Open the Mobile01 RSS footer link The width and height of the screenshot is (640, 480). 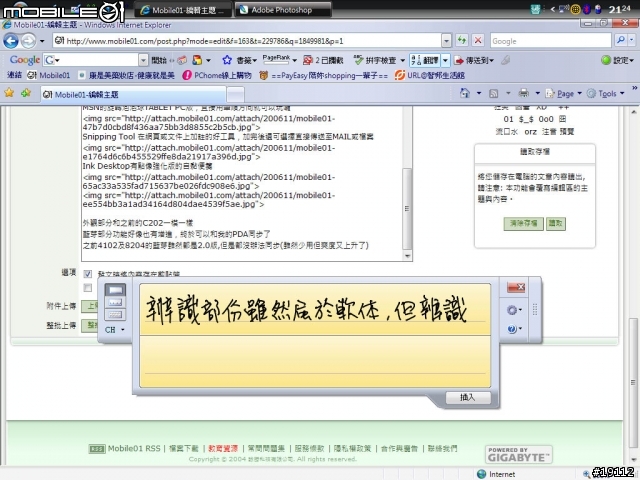pos(124,449)
